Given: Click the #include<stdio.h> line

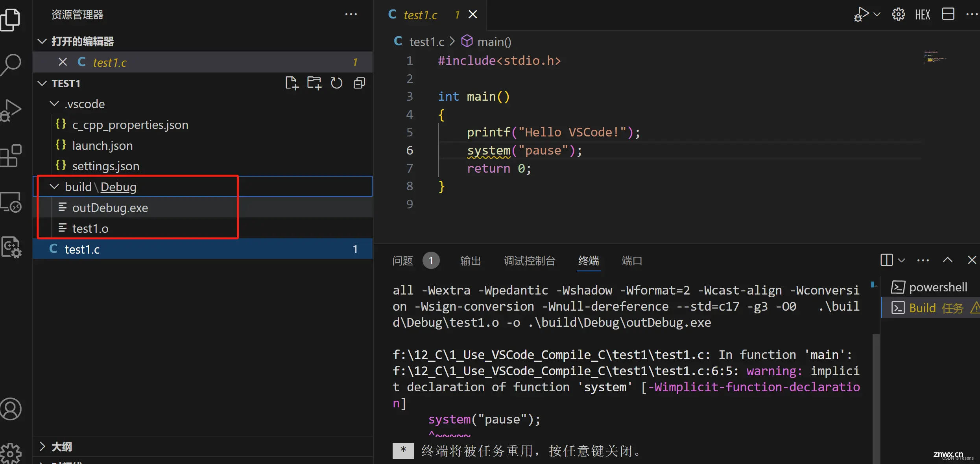Looking at the screenshot, I should coord(499,61).
